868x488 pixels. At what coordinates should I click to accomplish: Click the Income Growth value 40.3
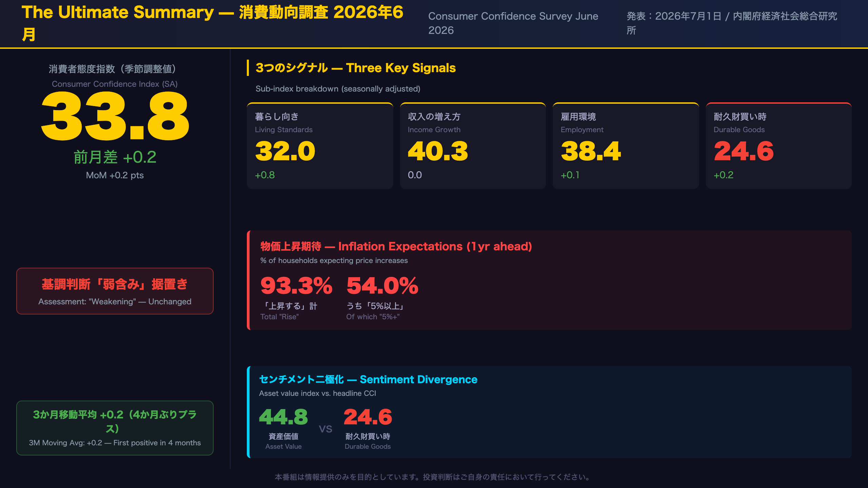point(438,151)
